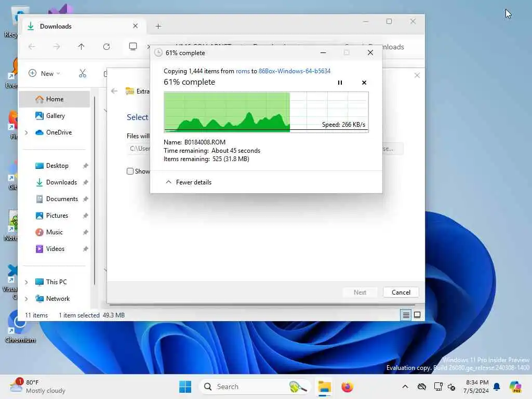This screenshot has height=399, width=532.
Task: Open the pinned Music folder
Action: tap(49, 232)
